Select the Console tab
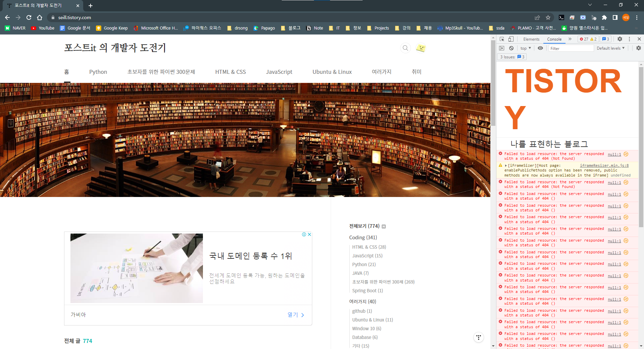The height and width of the screenshot is (349, 644). pyautogui.click(x=554, y=39)
